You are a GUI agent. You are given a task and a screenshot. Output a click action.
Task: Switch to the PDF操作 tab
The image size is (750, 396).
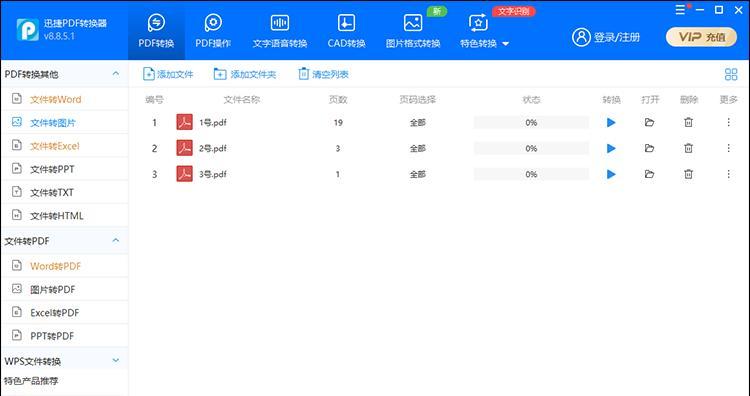click(213, 31)
